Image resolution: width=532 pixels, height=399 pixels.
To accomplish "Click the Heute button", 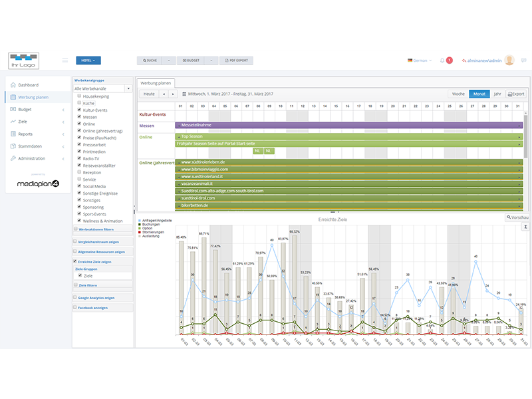I will [x=149, y=94].
